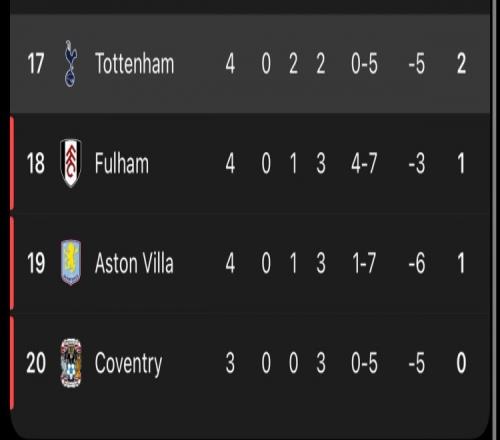Click the Fulham club crest
Screen dimensions: 500x440
point(71,163)
